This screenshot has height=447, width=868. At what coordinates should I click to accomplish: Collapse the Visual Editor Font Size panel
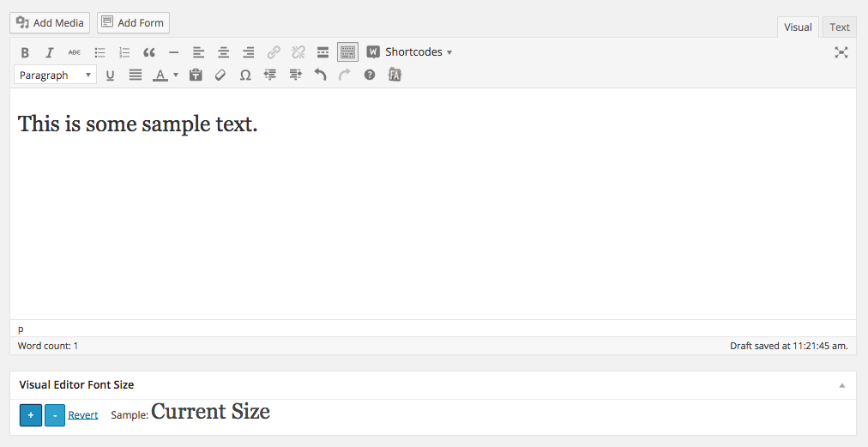click(x=842, y=385)
